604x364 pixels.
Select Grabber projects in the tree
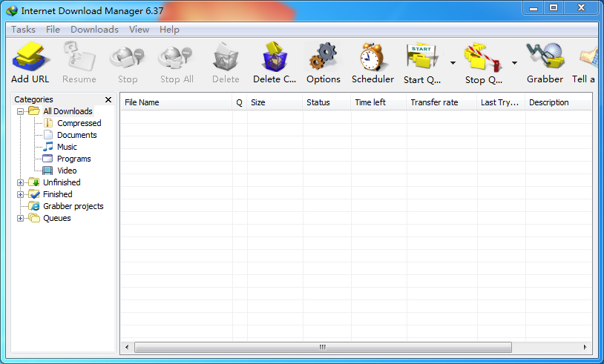point(73,206)
